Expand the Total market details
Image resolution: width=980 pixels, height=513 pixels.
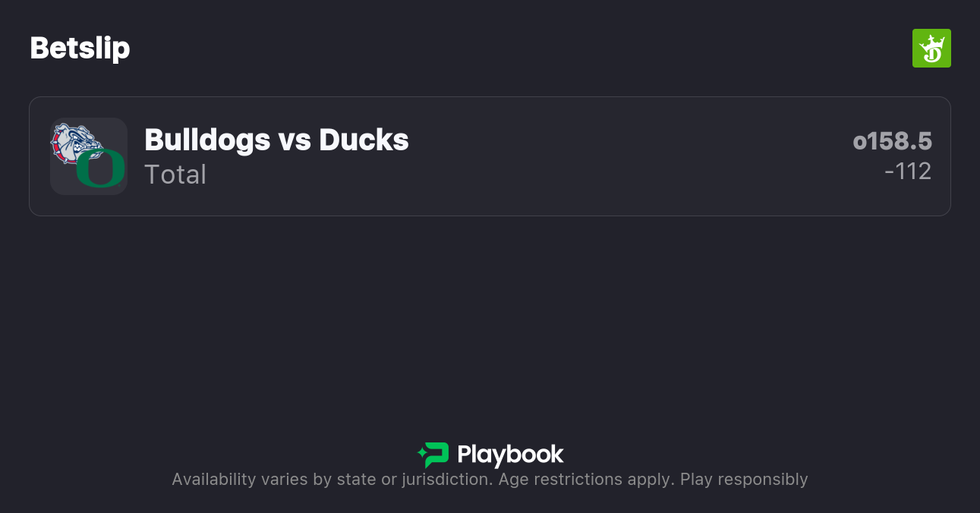click(175, 175)
